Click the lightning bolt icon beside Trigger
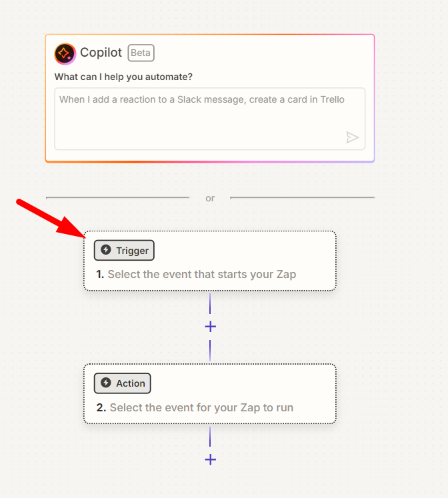Screen dimensions: 448x498 point(106,250)
